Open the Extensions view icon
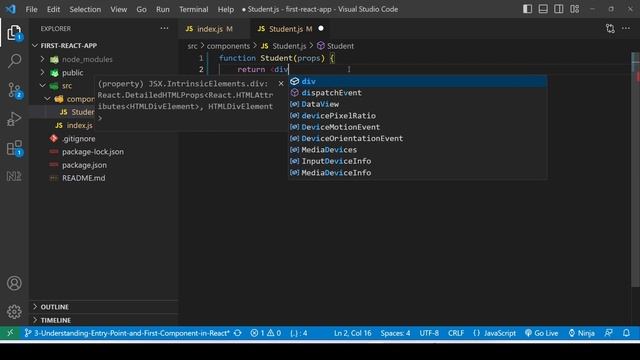Screen dimensions: 640x360 pyautogui.click(x=14, y=148)
